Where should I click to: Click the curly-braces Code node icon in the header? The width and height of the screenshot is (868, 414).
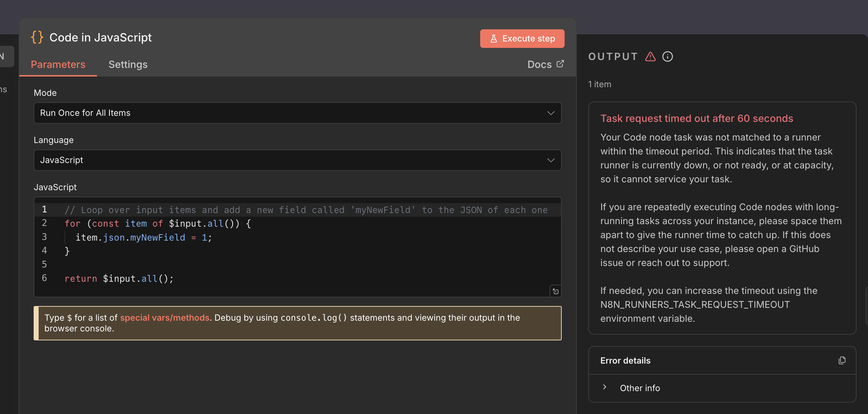coord(37,37)
